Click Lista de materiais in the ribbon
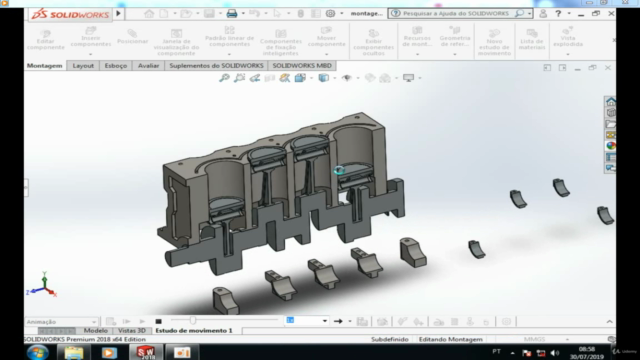 pyautogui.click(x=532, y=40)
